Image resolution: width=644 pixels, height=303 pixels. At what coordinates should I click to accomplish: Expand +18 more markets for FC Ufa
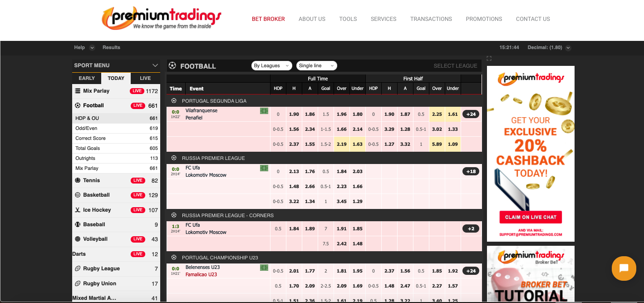[x=471, y=171]
